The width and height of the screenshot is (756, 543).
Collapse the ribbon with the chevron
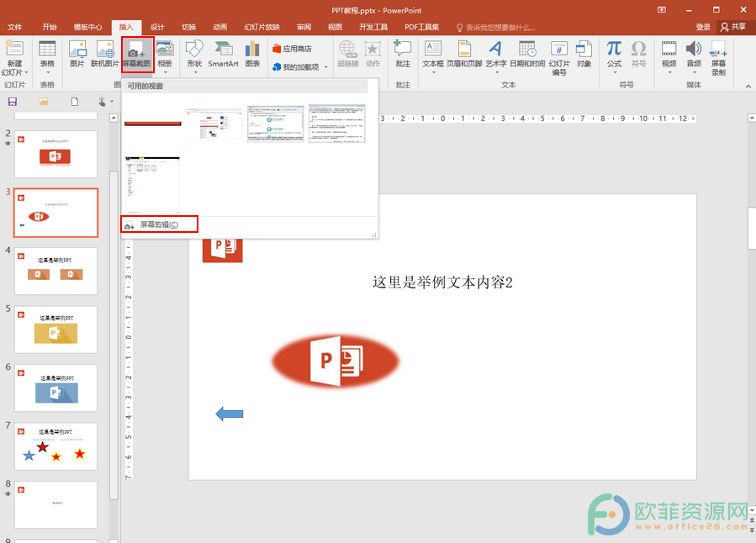pyautogui.click(x=748, y=87)
